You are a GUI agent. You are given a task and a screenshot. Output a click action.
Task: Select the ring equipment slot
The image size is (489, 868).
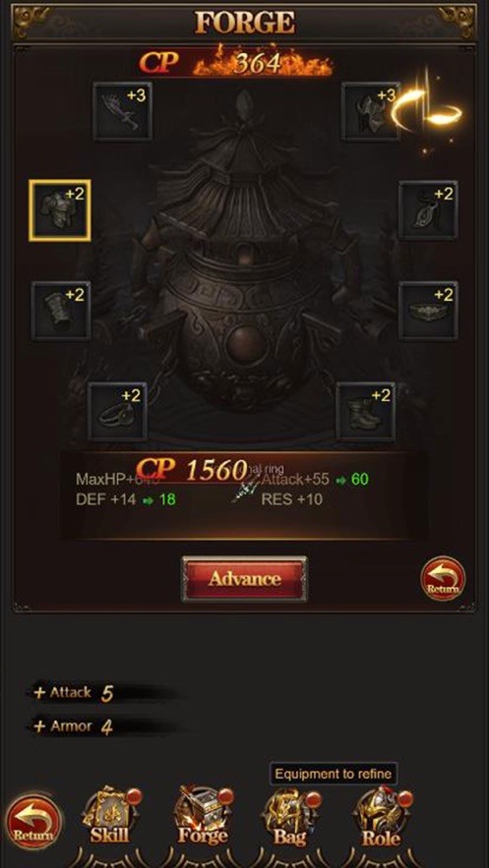pyautogui.click(x=117, y=411)
